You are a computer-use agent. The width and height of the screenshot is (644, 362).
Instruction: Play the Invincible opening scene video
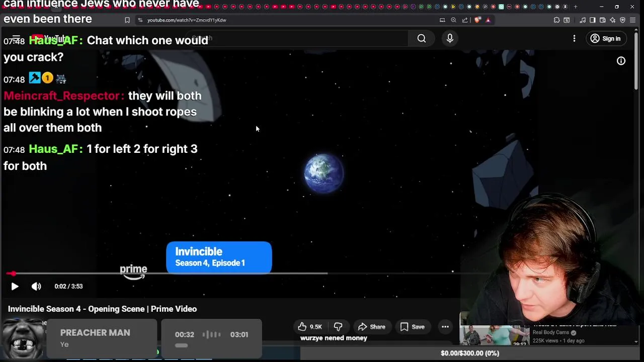[x=15, y=286]
